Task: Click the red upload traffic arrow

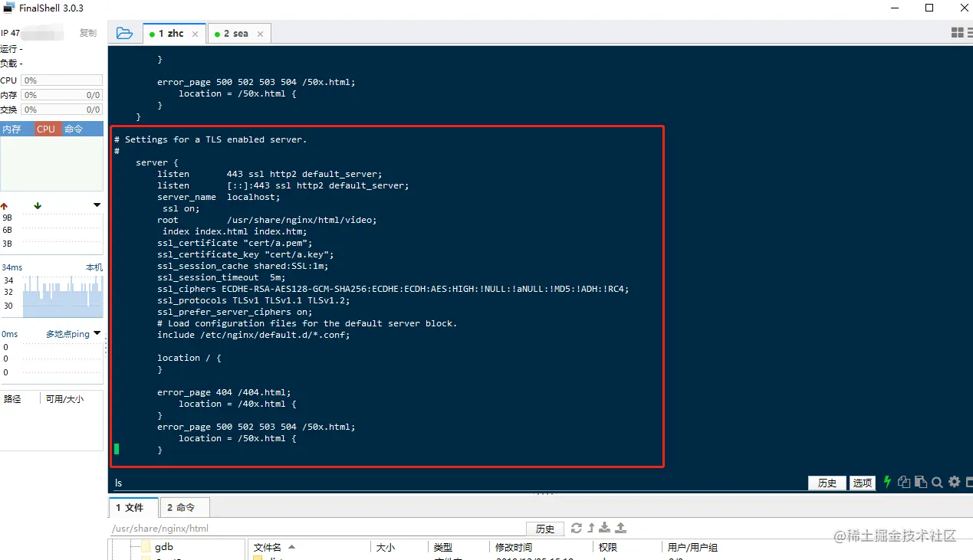Action: [x=4, y=205]
